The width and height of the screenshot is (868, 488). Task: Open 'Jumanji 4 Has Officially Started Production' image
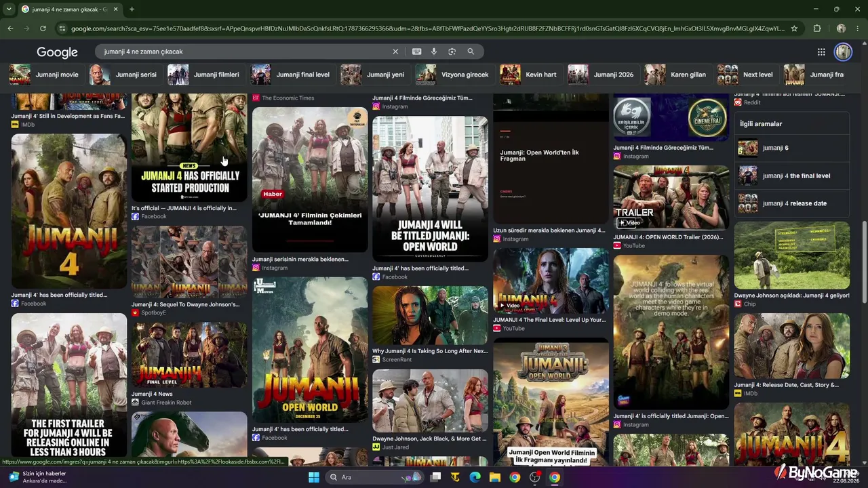189,147
